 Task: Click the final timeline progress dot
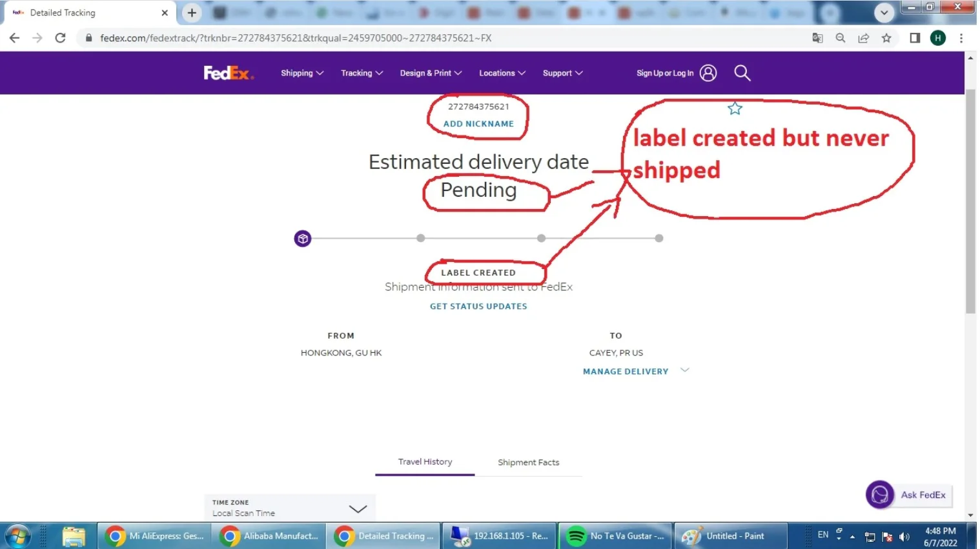(x=659, y=238)
